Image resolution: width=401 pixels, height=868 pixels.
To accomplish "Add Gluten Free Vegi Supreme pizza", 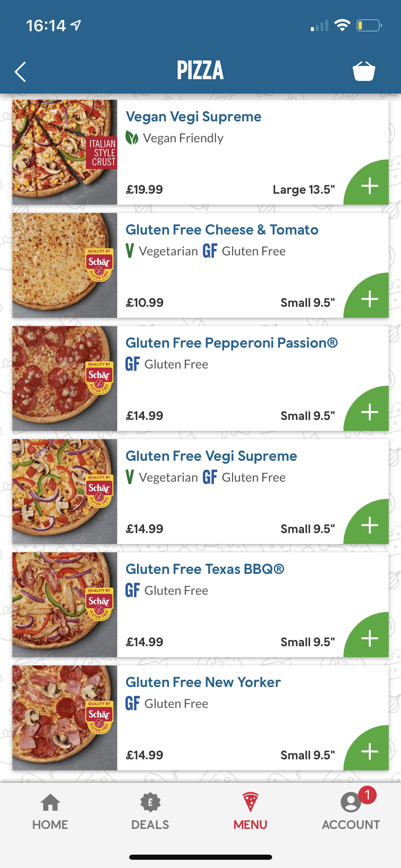I will point(369,525).
